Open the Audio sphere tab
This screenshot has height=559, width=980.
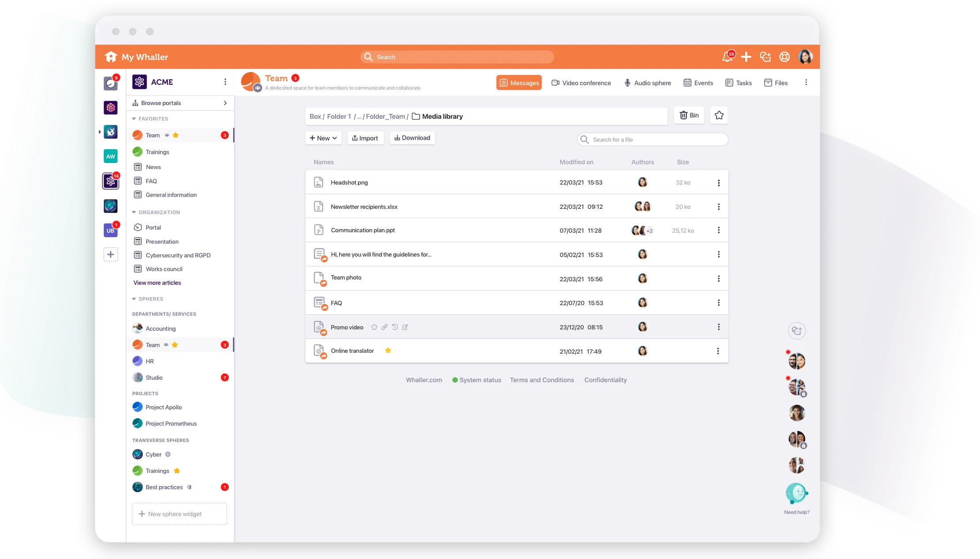click(x=648, y=83)
